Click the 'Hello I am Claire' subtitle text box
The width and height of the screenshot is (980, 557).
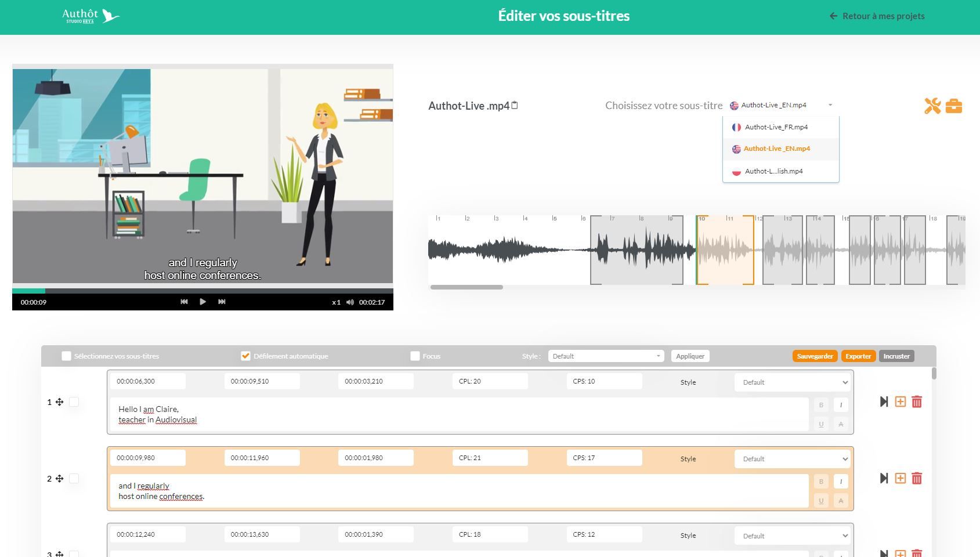[x=459, y=414]
